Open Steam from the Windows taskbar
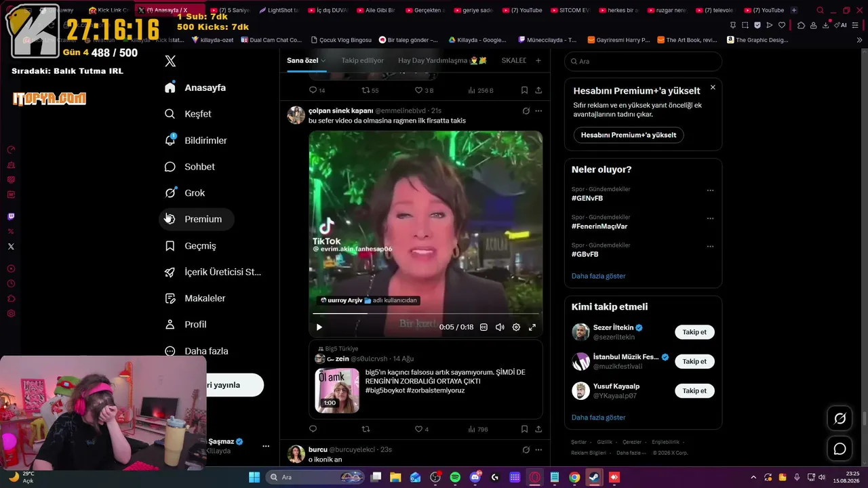The image size is (868, 488). pyautogui.click(x=594, y=477)
